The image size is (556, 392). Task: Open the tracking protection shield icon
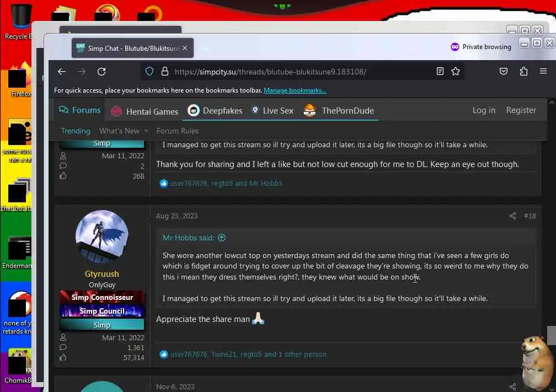[x=149, y=72]
